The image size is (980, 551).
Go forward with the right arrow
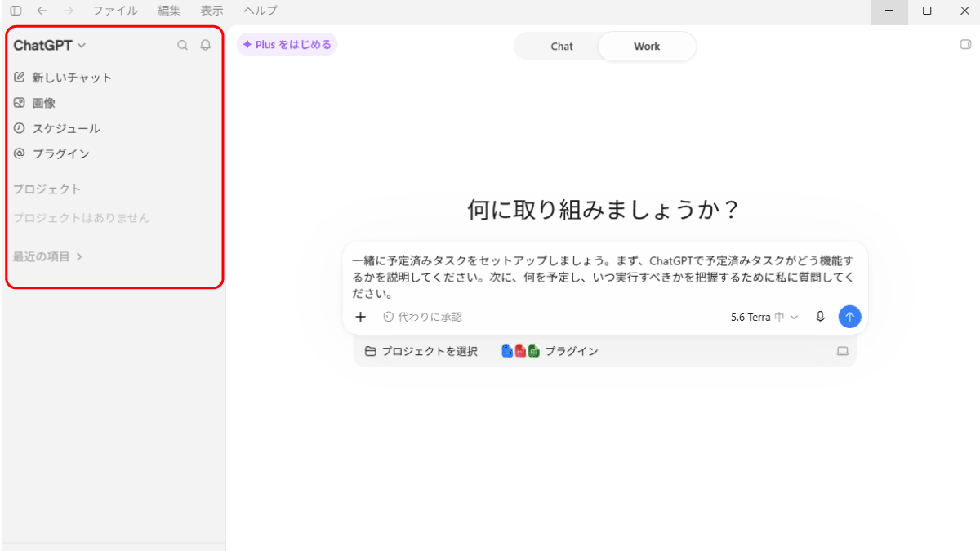click(x=69, y=11)
